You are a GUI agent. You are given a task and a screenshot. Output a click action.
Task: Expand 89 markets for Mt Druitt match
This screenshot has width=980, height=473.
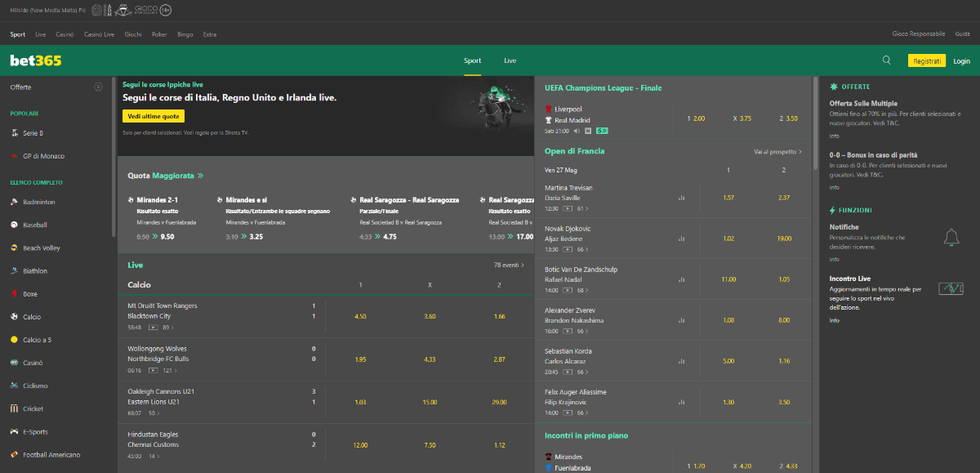168,327
